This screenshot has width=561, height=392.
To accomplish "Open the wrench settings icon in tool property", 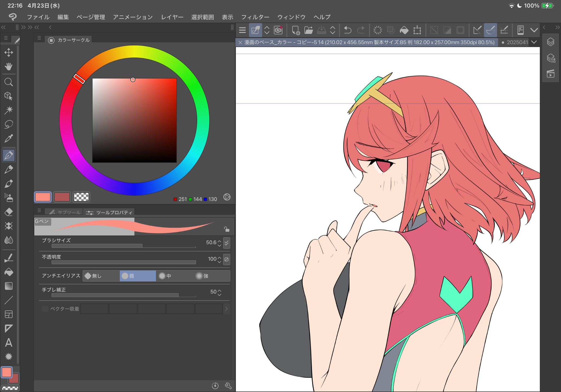I will (228, 386).
